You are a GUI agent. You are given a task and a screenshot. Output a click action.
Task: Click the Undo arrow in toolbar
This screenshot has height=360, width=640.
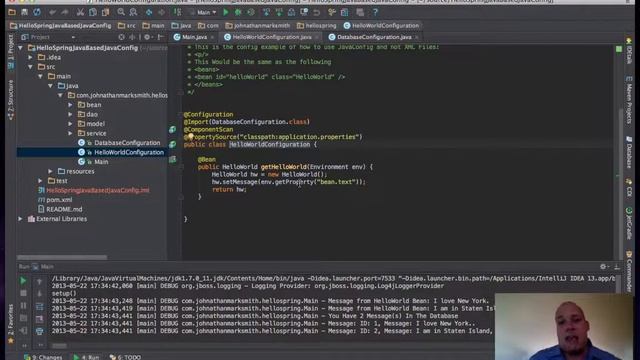52,12
